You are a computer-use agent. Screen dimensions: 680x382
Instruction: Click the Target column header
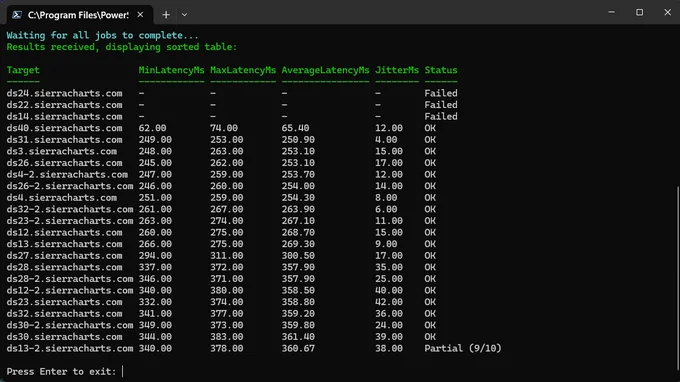click(x=23, y=70)
